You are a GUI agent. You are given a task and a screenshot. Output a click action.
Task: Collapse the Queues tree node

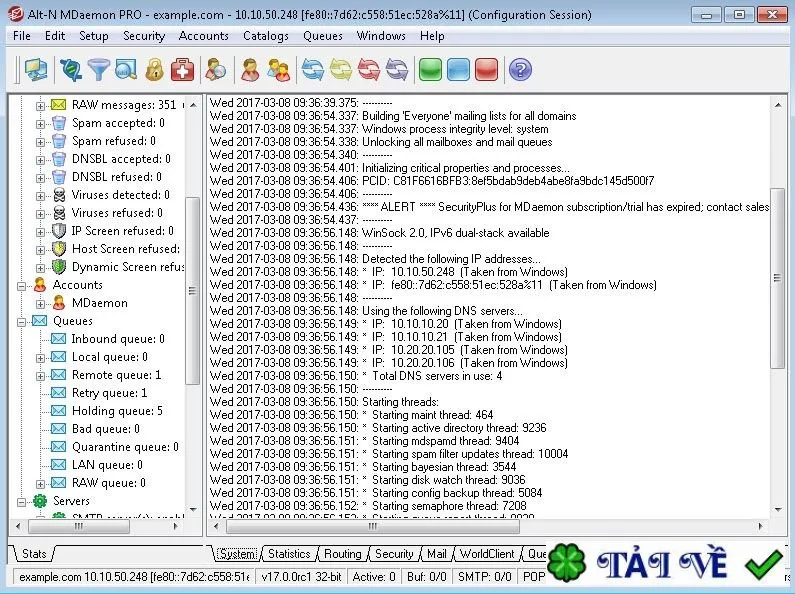point(21,322)
